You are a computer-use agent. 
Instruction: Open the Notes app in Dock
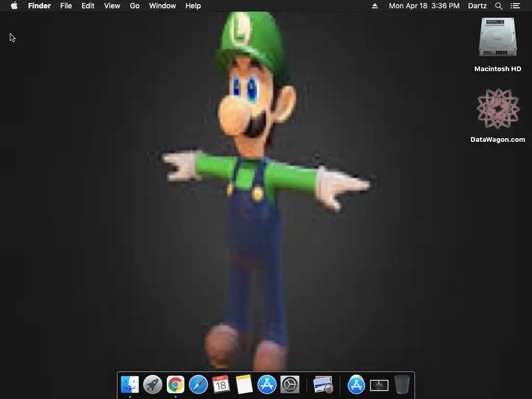coord(244,384)
